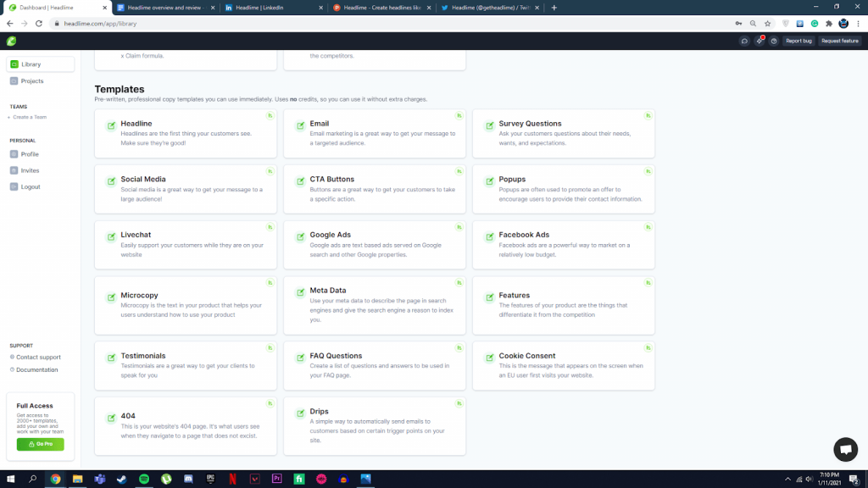Open the Testimonials template edit icon

pos(111,358)
